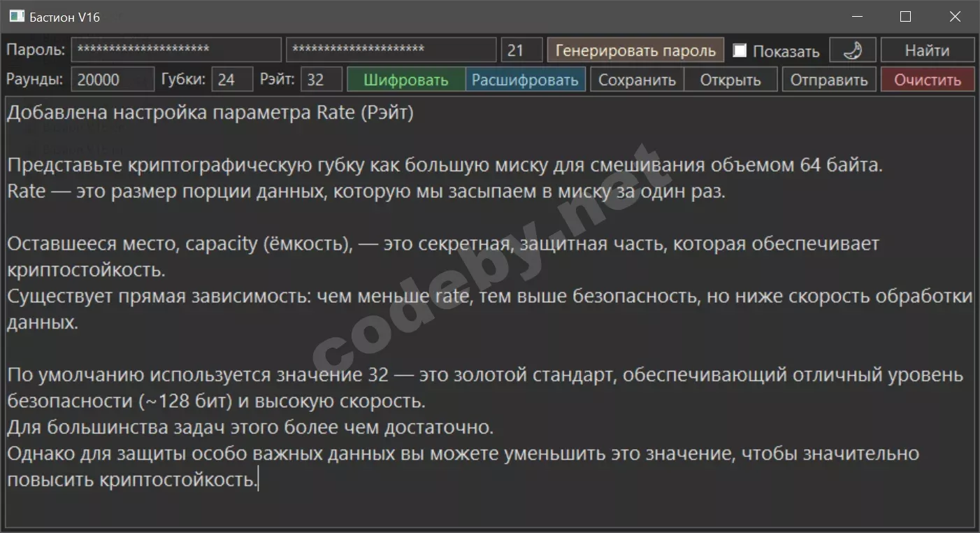This screenshot has width=980, height=533.
Task: Maximize the Бастион V16 window
Action: 905,17
